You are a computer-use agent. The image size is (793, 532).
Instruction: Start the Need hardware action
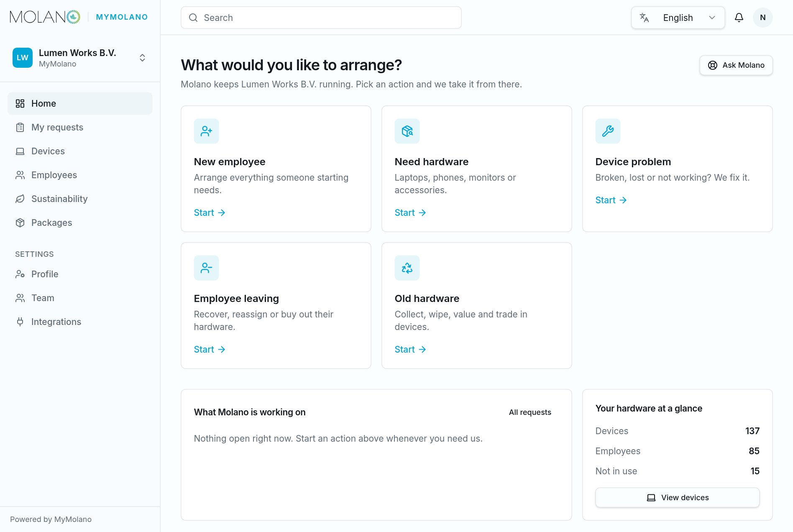click(410, 212)
